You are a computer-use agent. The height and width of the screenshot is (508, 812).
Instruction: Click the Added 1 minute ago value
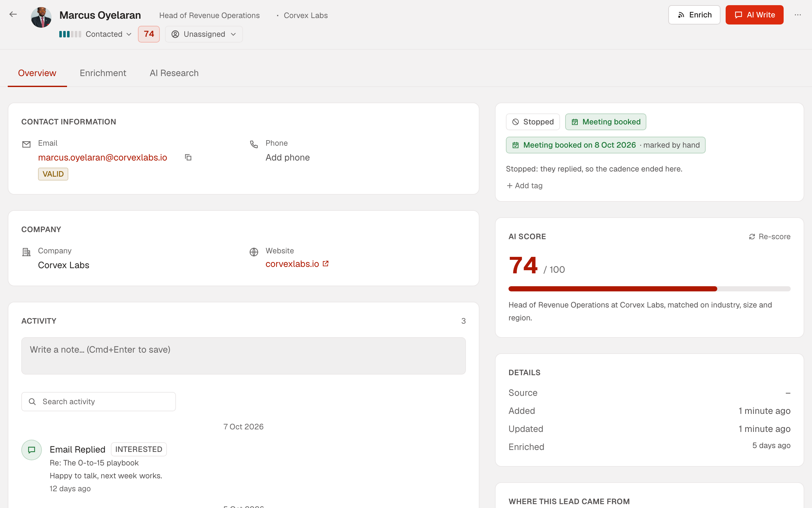[x=764, y=411]
